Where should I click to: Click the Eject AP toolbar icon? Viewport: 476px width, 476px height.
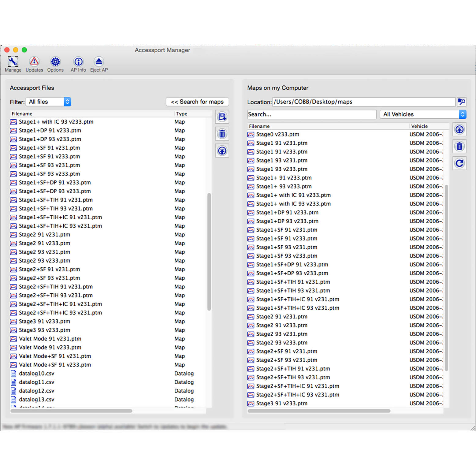[99, 65]
